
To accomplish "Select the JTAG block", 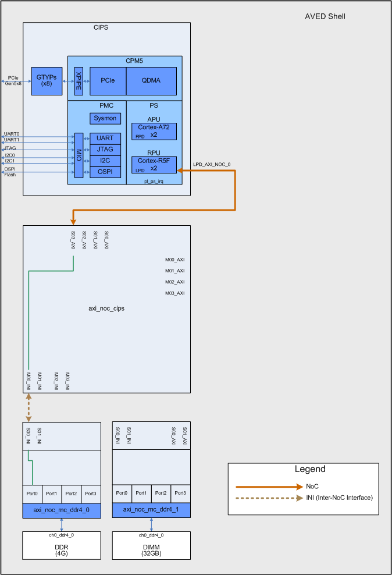I will coord(105,150).
